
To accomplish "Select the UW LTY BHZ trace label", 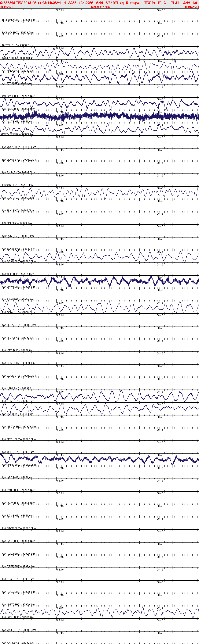I will coord(18,414).
